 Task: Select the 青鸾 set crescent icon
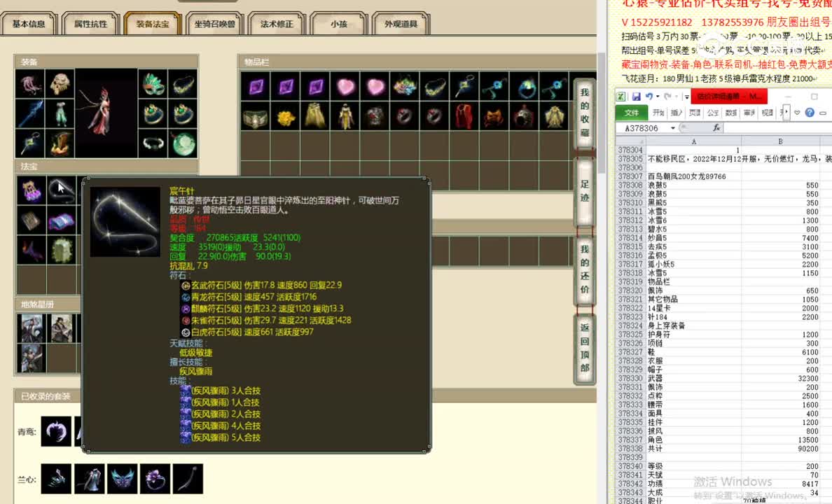(56, 431)
